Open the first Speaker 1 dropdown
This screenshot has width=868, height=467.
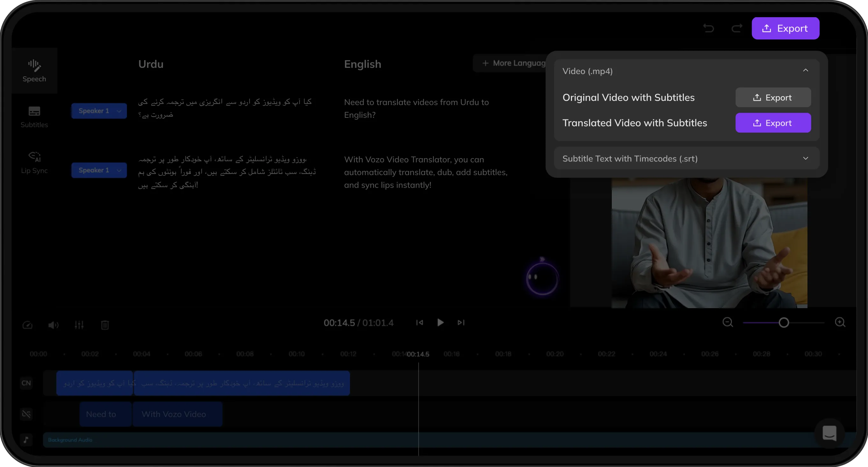[99, 111]
